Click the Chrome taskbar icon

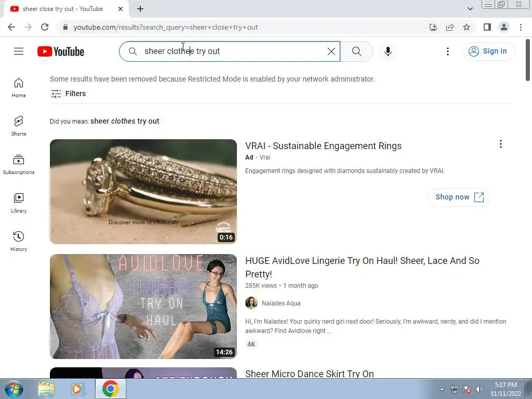click(x=110, y=389)
